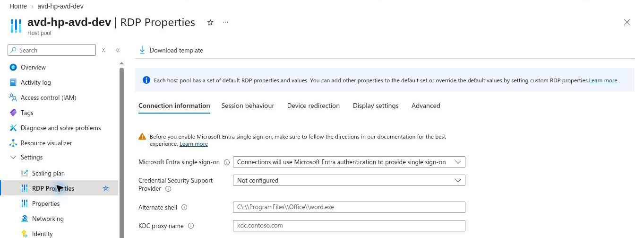This screenshot has width=644, height=238.
Task: Go to Home in breadcrumb
Action: tap(18, 6)
